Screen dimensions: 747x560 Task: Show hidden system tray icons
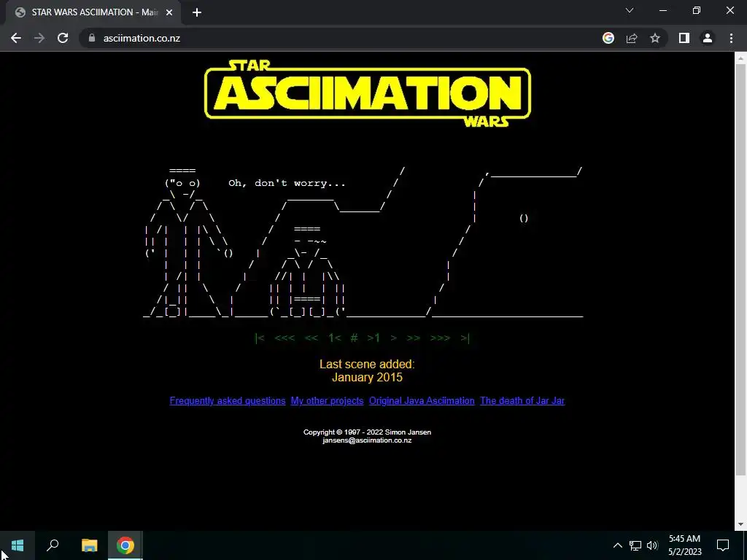pos(617,545)
